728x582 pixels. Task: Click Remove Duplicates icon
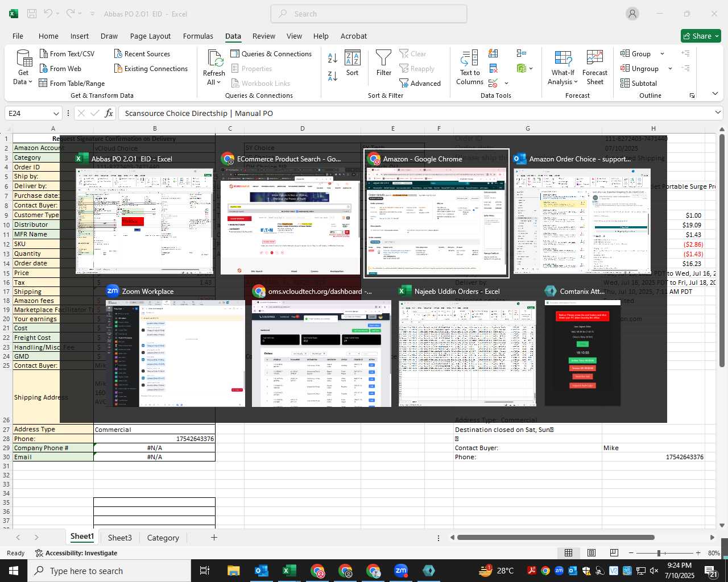(493, 68)
